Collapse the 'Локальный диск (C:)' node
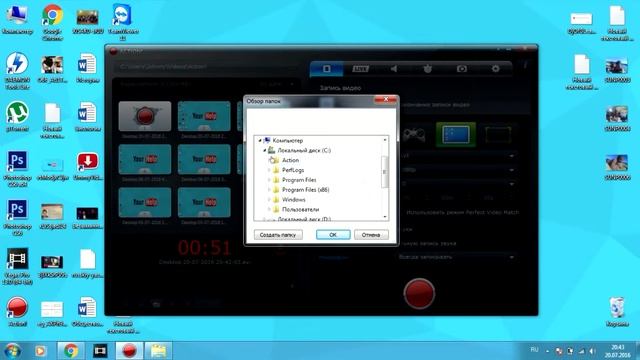The height and width of the screenshot is (360, 640). click(264, 150)
